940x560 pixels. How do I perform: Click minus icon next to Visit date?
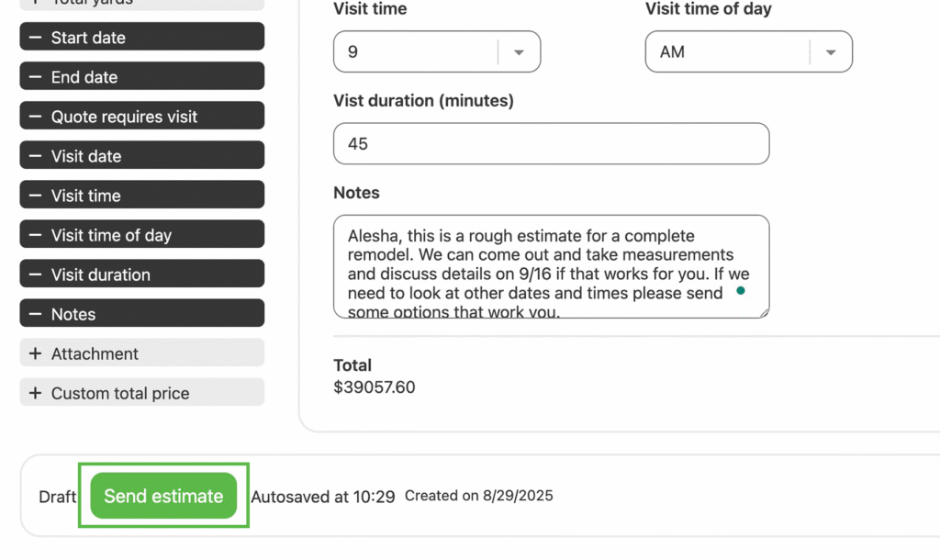(x=35, y=156)
